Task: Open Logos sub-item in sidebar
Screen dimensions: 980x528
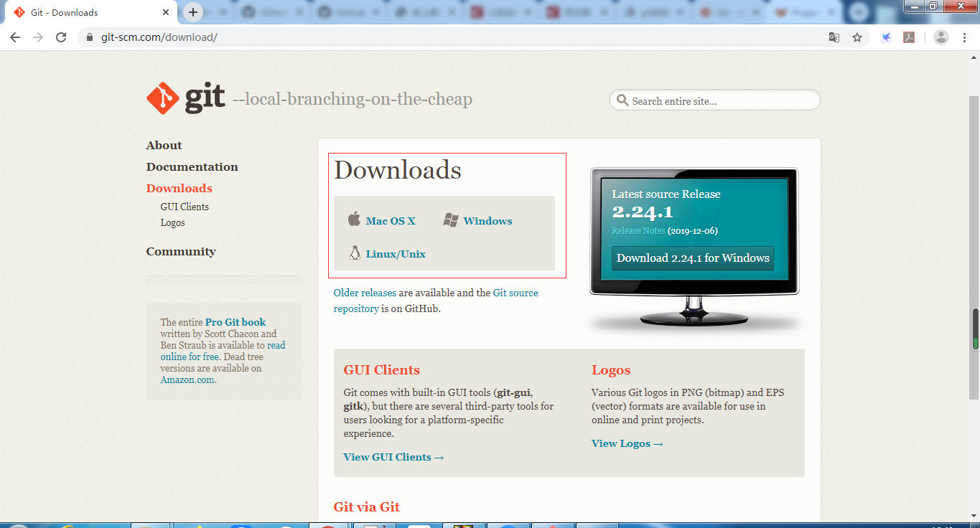Action: pyautogui.click(x=173, y=222)
